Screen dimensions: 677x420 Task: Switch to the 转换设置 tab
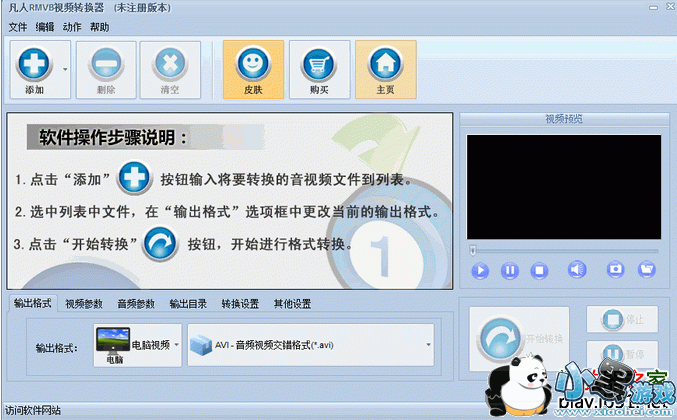pos(240,304)
